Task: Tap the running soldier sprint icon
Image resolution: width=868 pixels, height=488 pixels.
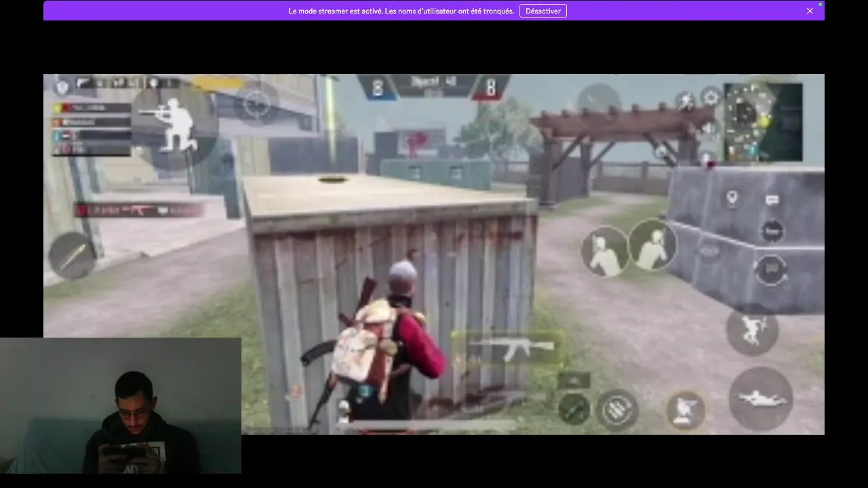Action: (x=688, y=102)
